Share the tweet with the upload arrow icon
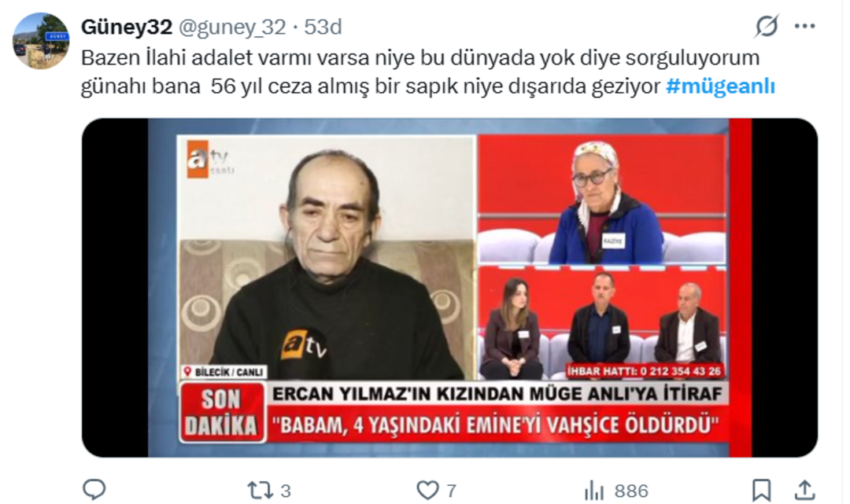The image size is (850, 504). (805, 491)
